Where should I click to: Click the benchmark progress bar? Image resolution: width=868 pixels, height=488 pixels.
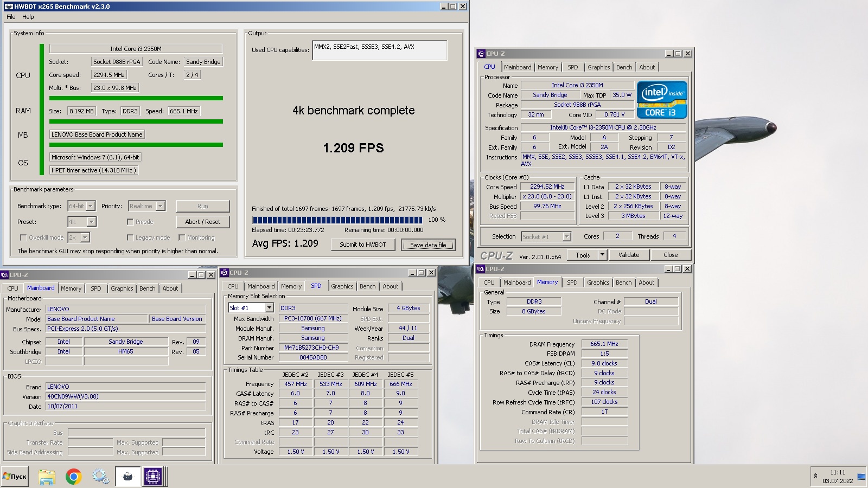(x=337, y=220)
